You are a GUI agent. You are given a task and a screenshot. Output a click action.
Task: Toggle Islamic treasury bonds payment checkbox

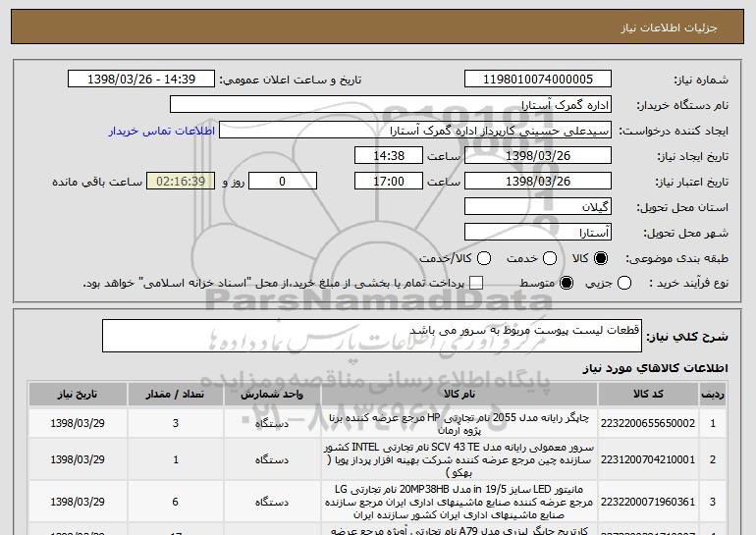[476, 284]
